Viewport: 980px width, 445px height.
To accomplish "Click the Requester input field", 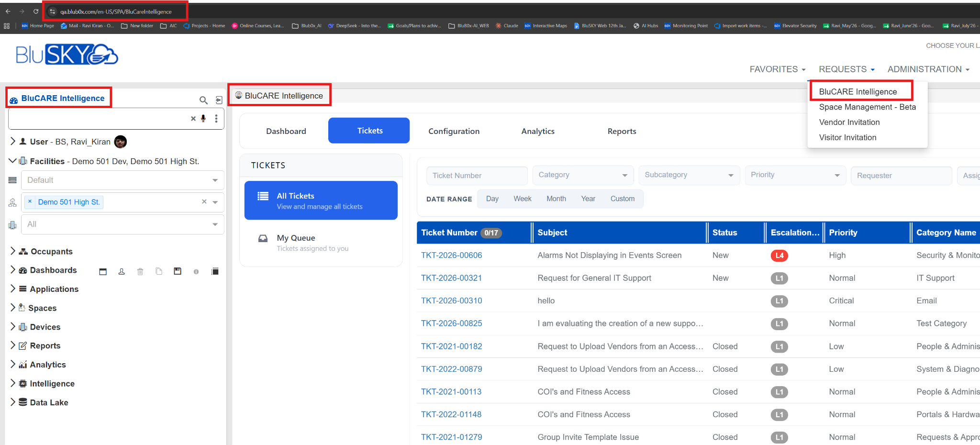I will click(901, 176).
